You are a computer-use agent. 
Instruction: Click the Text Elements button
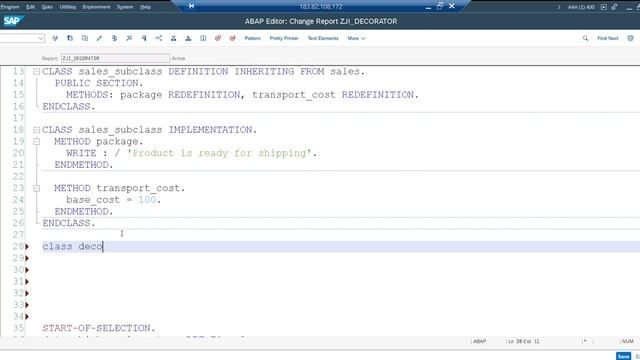click(x=323, y=38)
